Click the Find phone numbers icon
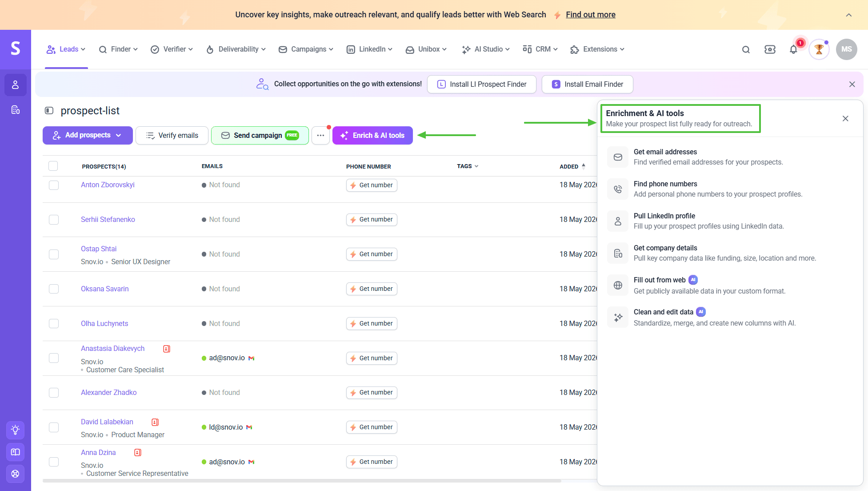This screenshot has height=491, width=868. pyautogui.click(x=618, y=189)
